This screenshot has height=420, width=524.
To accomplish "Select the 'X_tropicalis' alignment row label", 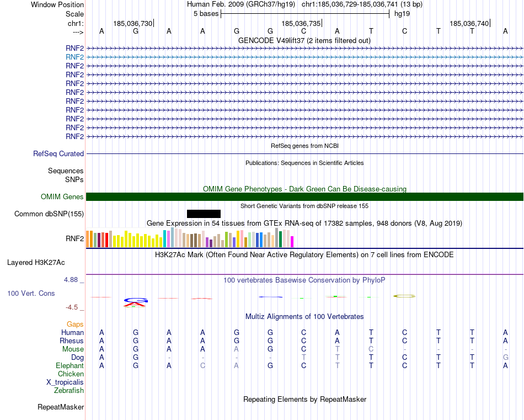I will [65, 382].
